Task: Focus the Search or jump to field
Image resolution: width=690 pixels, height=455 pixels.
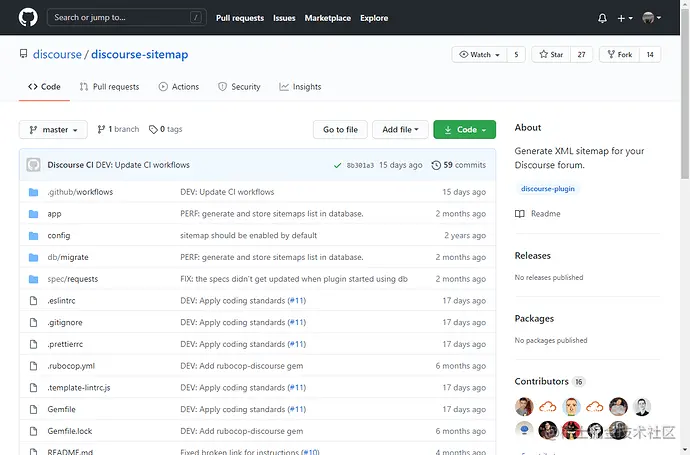Action: pos(127,18)
